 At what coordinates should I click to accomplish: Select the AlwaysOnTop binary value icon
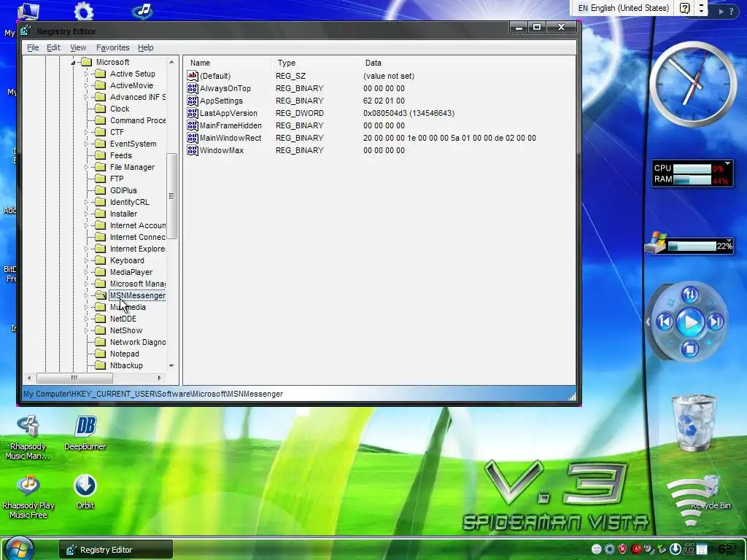pyautogui.click(x=193, y=88)
